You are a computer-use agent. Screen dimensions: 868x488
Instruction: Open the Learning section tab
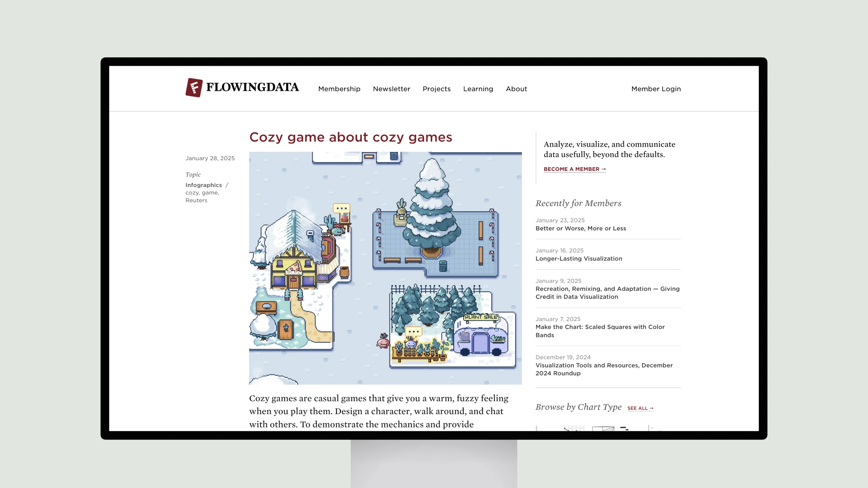tap(478, 89)
